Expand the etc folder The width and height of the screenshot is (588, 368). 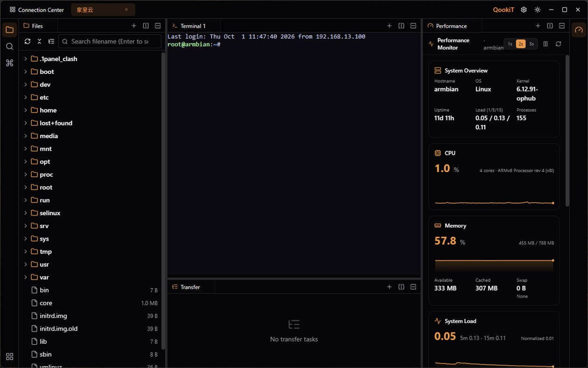tap(26, 97)
